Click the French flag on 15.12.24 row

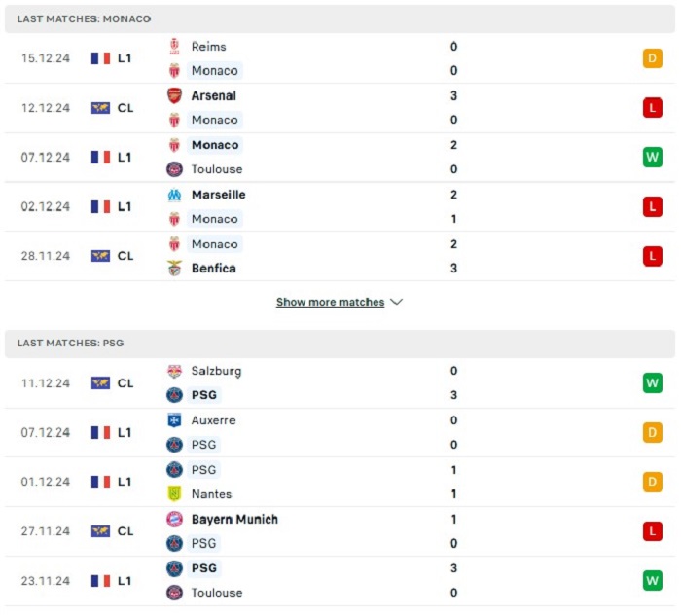tap(100, 58)
